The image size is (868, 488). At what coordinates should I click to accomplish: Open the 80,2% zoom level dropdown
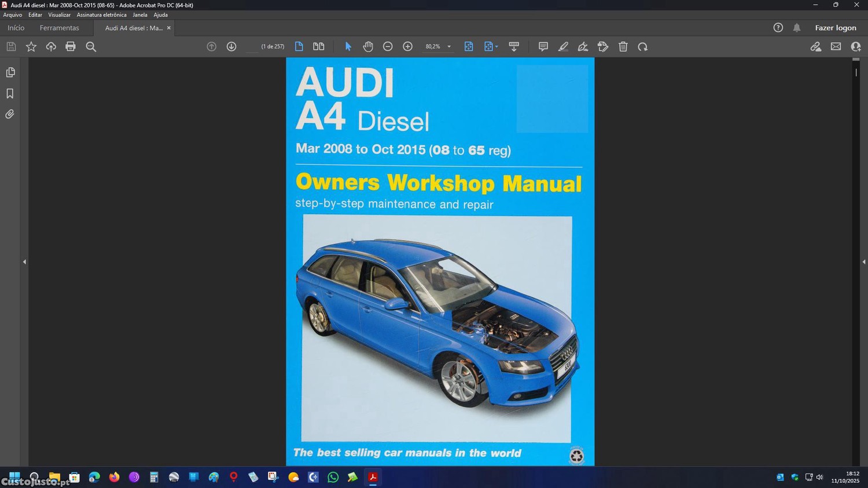(449, 47)
